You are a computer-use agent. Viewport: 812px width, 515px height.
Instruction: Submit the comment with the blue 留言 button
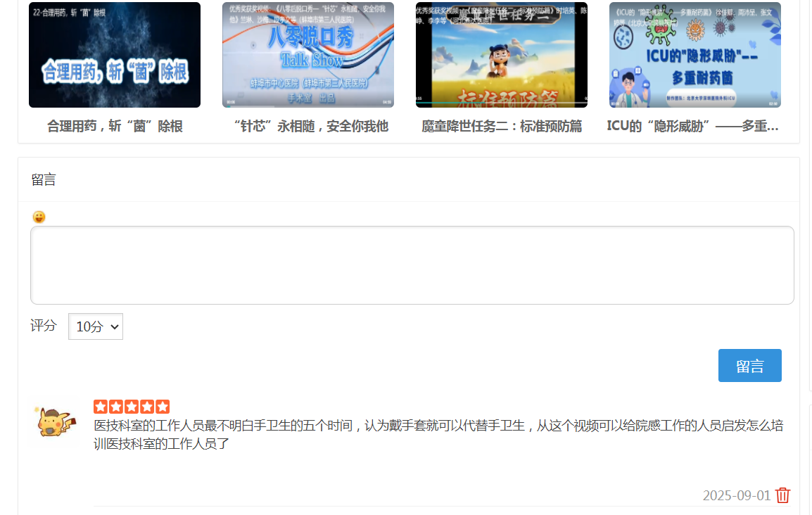[x=749, y=366]
